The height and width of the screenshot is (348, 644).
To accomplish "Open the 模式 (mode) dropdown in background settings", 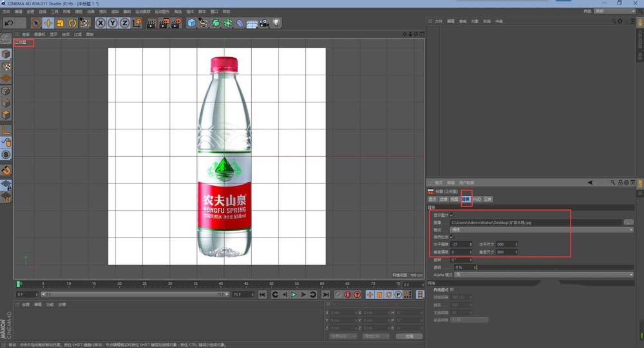I will pos(541,230).
